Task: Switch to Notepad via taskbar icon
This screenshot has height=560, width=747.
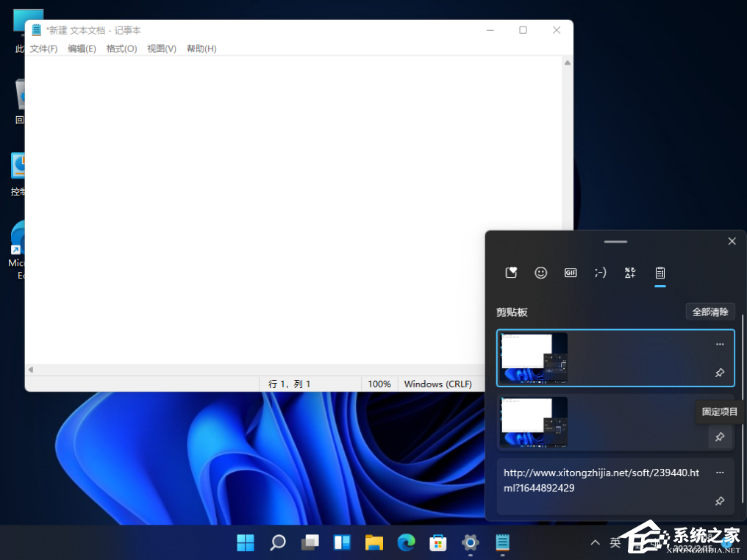Action: coord(503,542)
